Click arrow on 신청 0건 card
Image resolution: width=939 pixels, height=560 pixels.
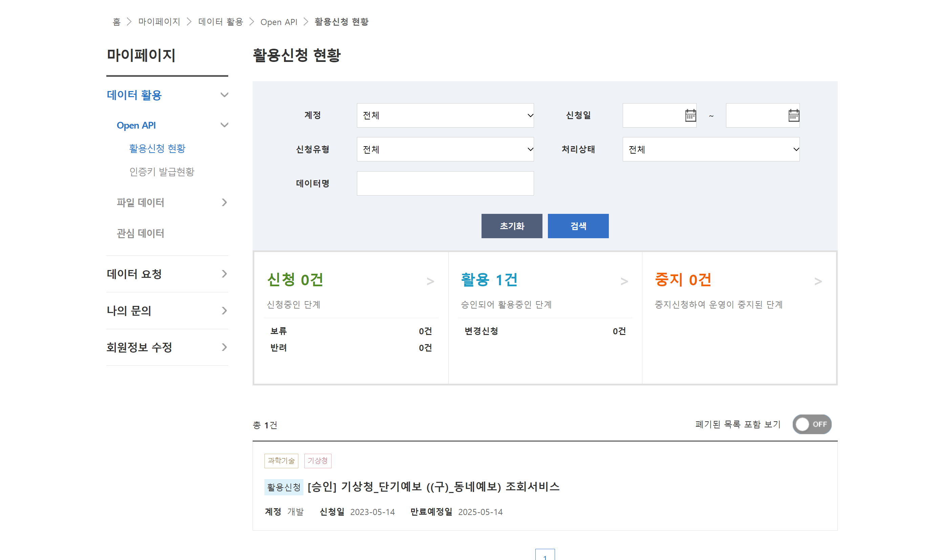(x=430, y=281)
